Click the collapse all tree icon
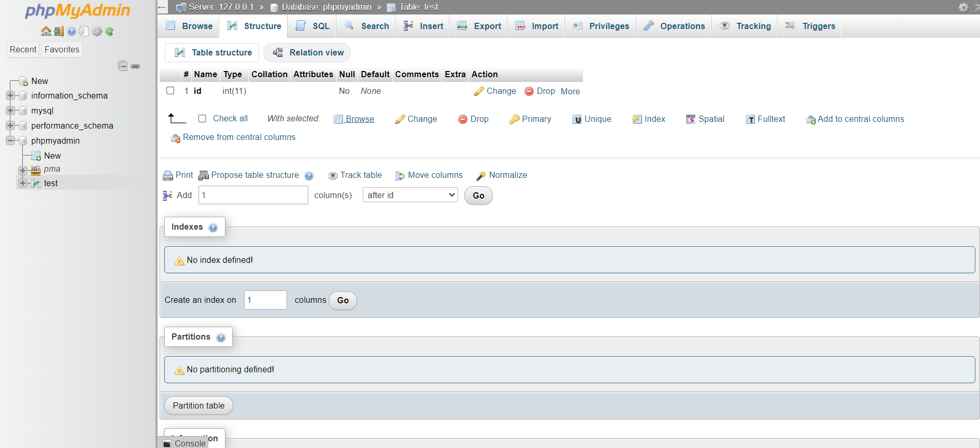980x448 pixels. click(x=123, y=66)
